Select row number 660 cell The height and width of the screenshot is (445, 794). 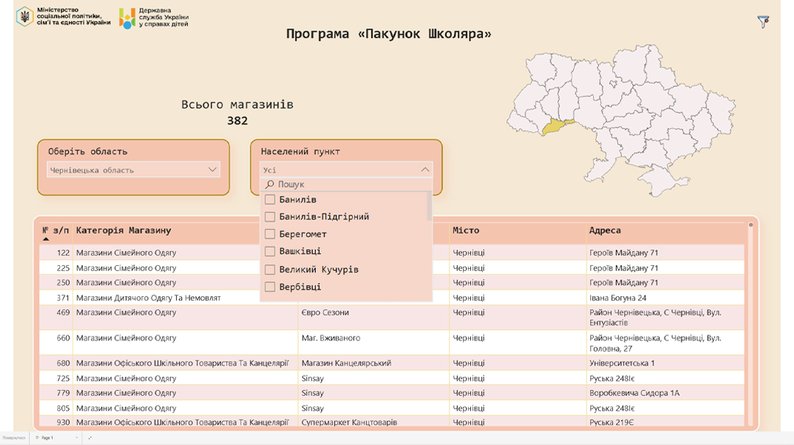point(63,338)
